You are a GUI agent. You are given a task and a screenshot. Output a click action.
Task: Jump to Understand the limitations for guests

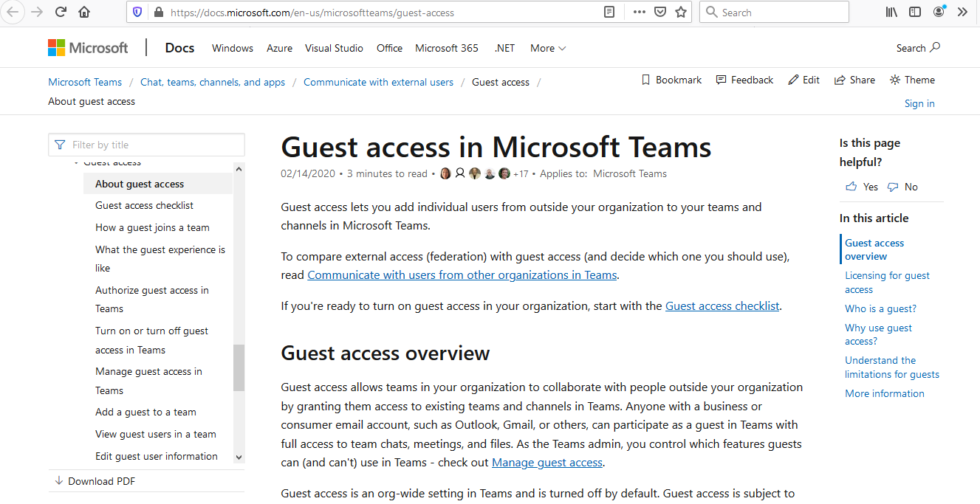click(892, 367)
